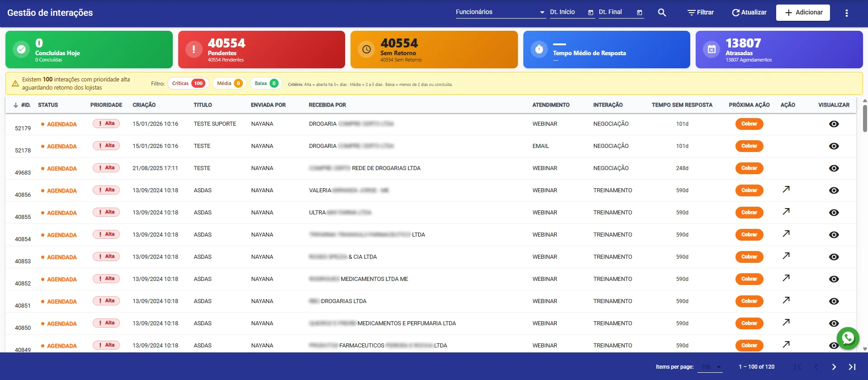
Task: Open action arrow for row 40852
Action: point(786,278)
